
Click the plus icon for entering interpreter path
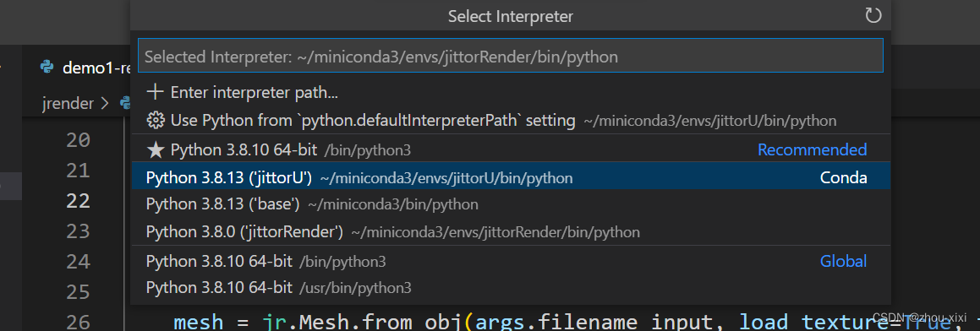pos(155,92)
